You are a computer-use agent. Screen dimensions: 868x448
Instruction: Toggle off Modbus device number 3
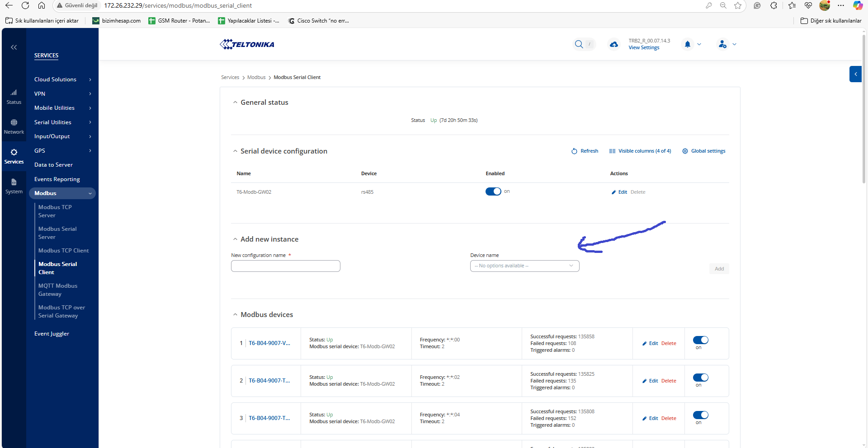(700, 415)
